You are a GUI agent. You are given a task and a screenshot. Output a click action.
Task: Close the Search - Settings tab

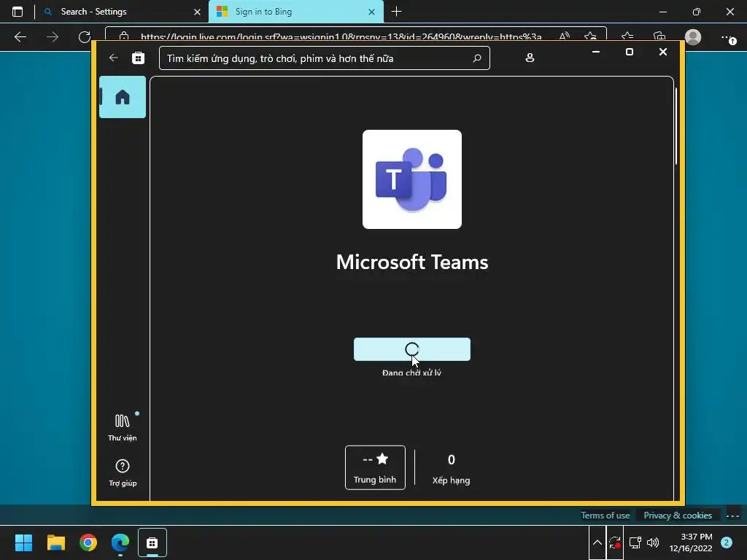(x=197, y=12)
